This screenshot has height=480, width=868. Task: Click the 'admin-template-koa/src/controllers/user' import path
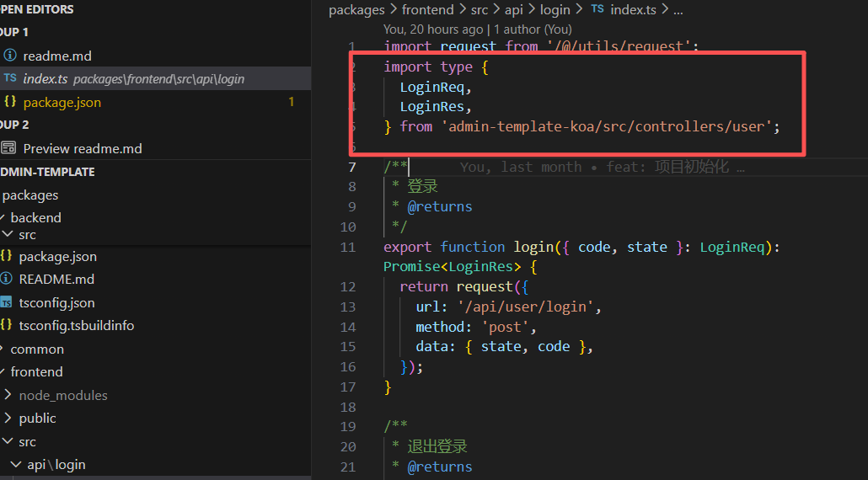(x=606, y=126)
